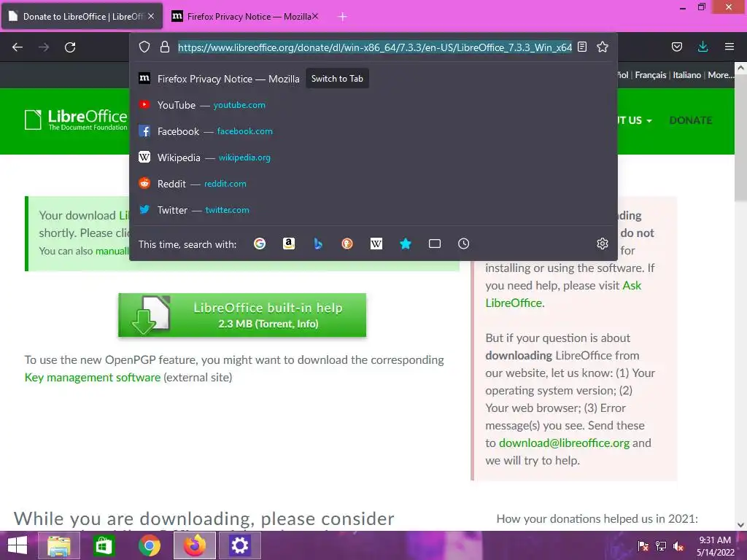Reload the current page

[x=70, y=47]
